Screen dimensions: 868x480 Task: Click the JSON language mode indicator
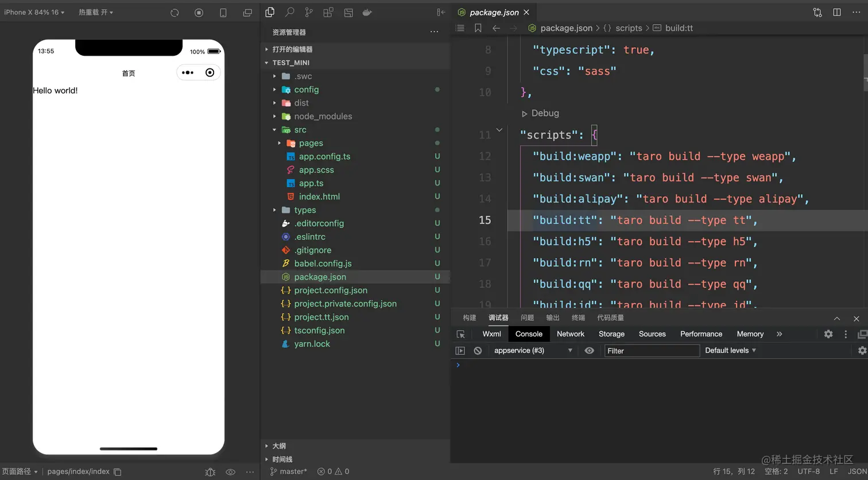[x=858, y=471]
